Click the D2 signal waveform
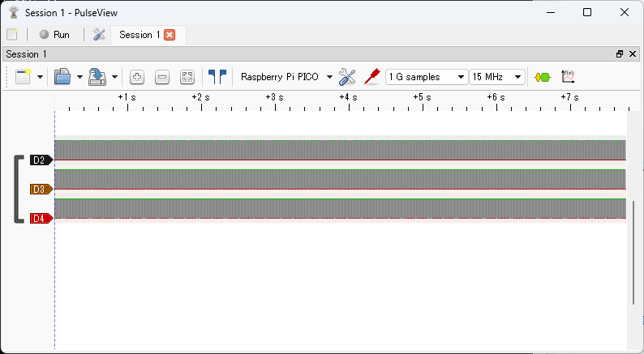The width and height of the screenshot is (644, 354). pyautogui.click(x=340, y=150)
